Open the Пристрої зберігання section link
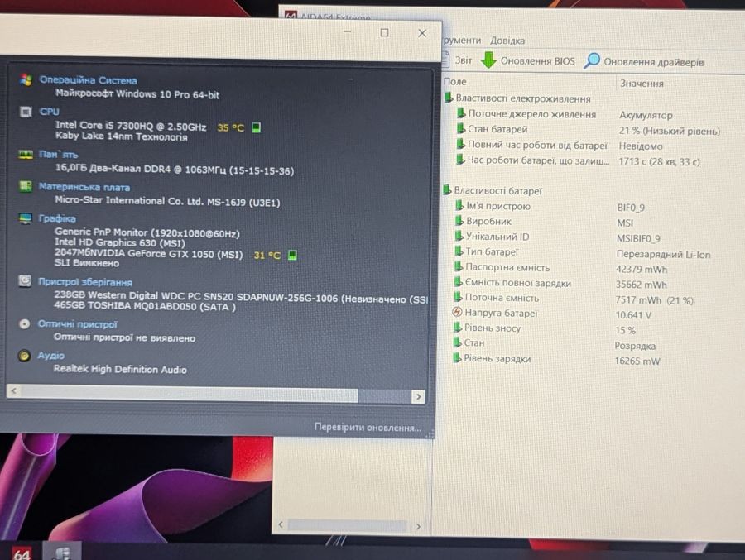Screen dimensions: 745x560 tap(85, 282)
